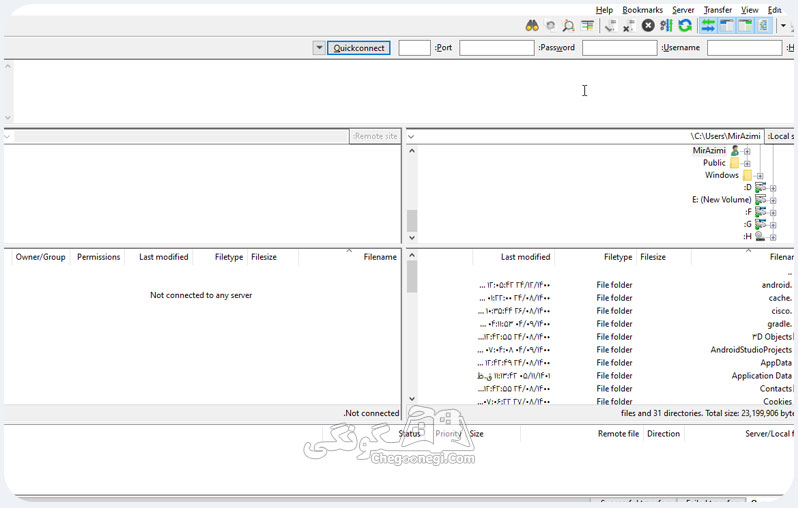Focus the Username input field
798x508 pixels.
(x=745, y=48)
